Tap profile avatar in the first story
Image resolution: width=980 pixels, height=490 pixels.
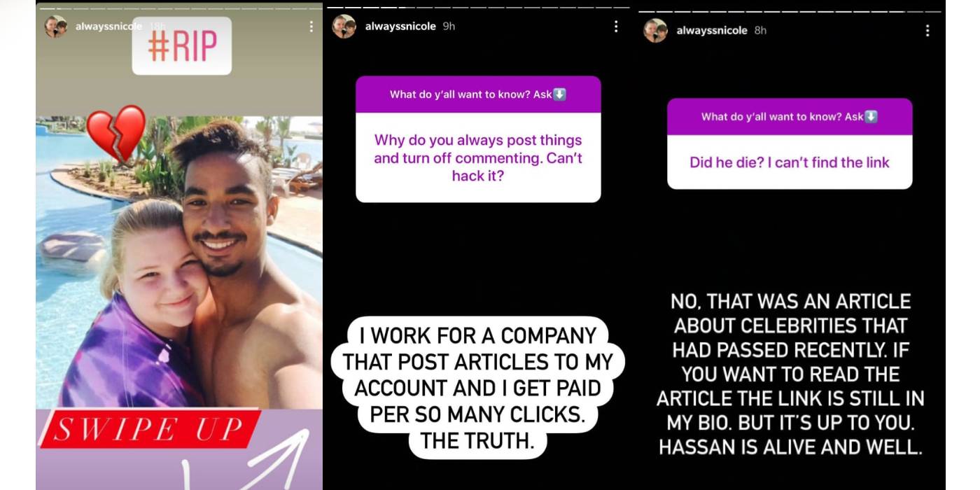tap(55, 27)
